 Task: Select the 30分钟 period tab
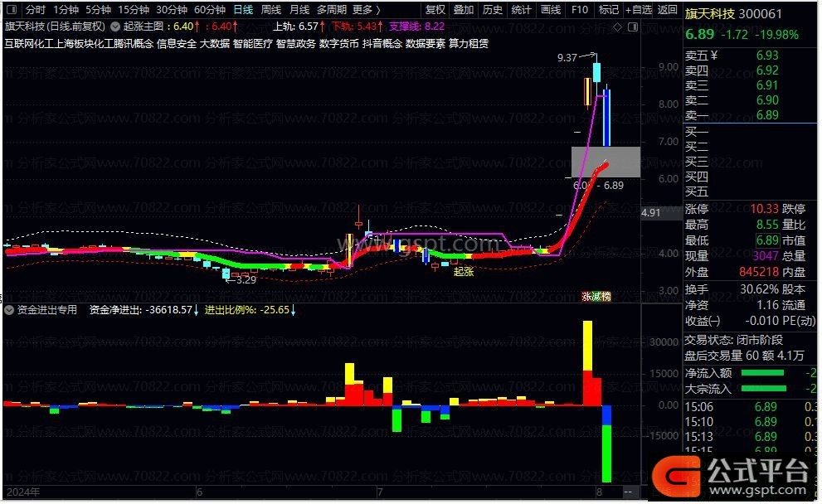tap(172, 9)
